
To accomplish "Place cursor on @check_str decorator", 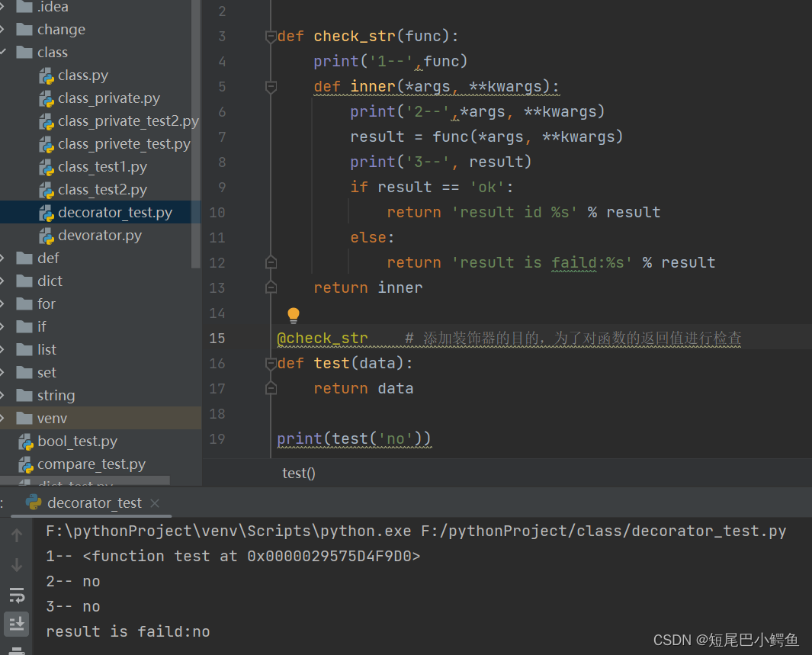I will pyautogui.click(x=323, y=338).
